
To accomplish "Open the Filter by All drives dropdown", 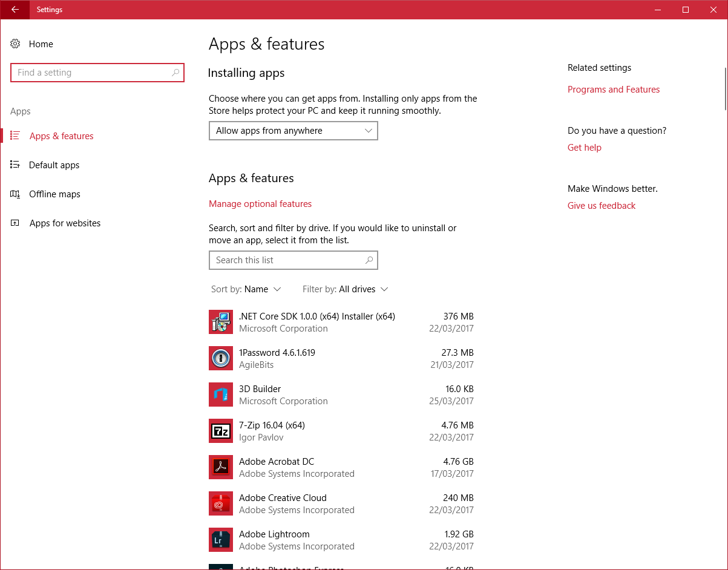I will click(x=346, y=289).
